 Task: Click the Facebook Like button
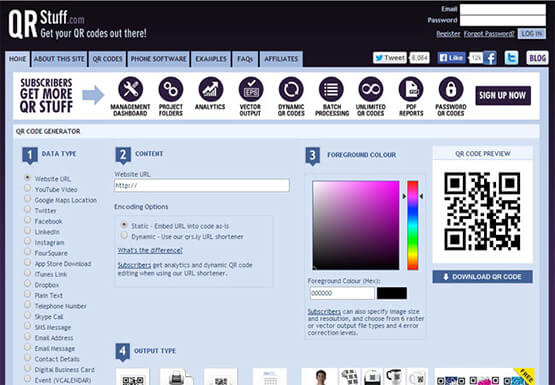coord(451,58)
